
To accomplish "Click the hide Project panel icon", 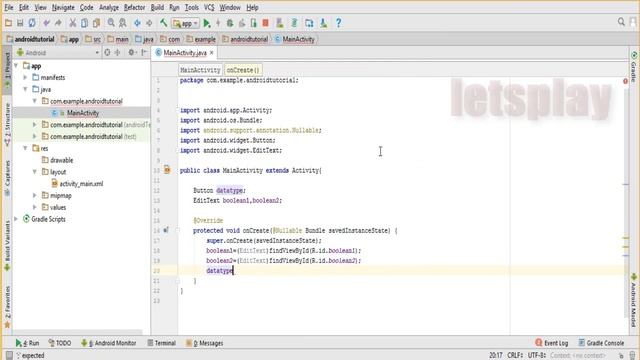I will pos(144,53).
